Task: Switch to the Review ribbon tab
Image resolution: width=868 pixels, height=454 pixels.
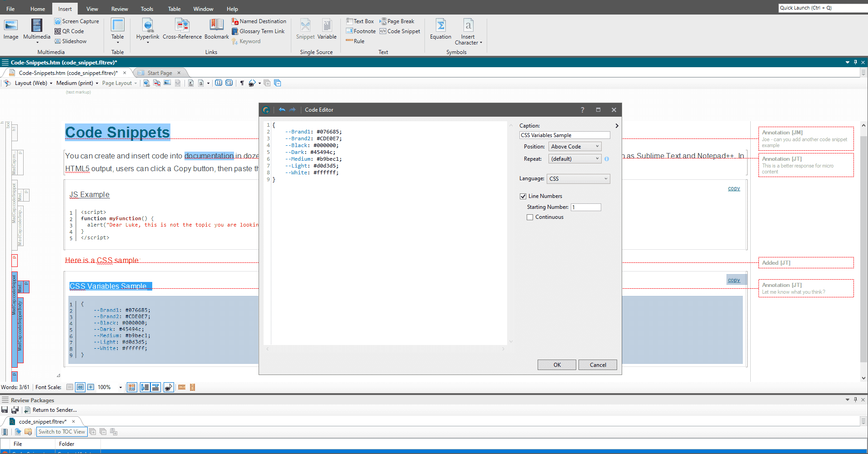Action: point(120,9)
